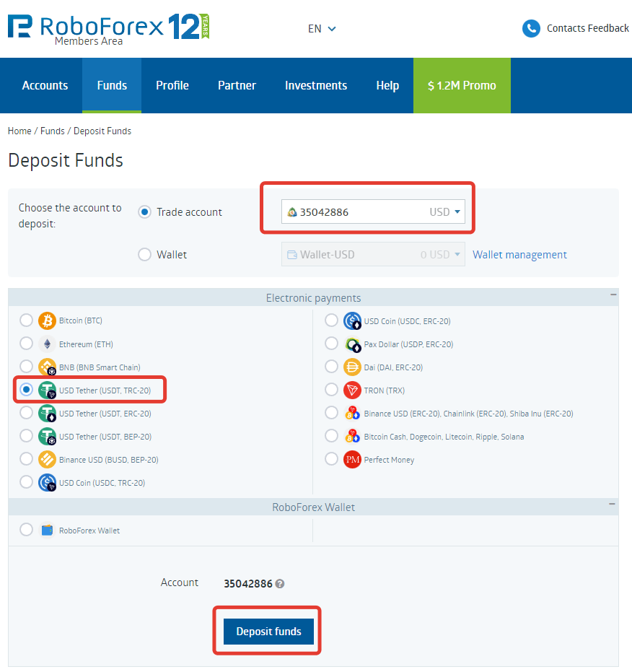Click the USDC ERC-20 coin icon

coord(352,321)
